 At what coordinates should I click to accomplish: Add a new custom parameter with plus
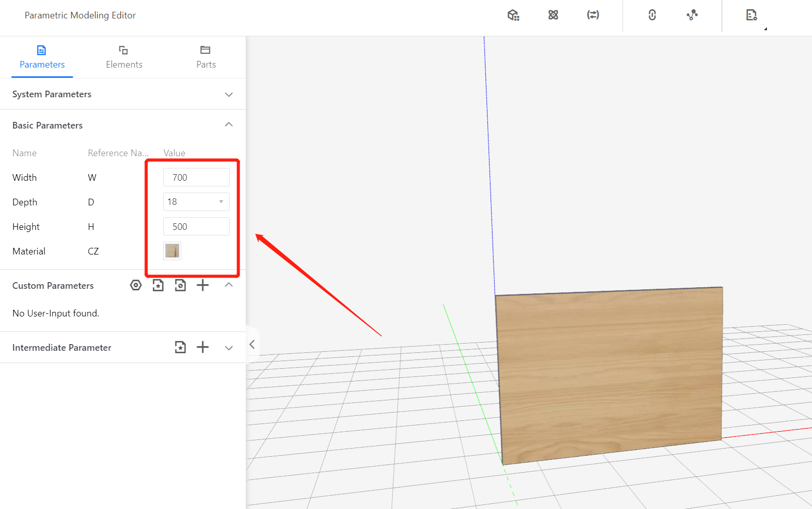click(x=203, y=285)
